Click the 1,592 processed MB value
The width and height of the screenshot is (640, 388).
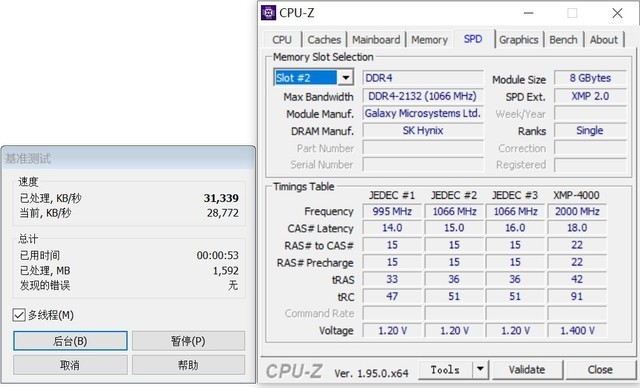(x=226, y=270)
